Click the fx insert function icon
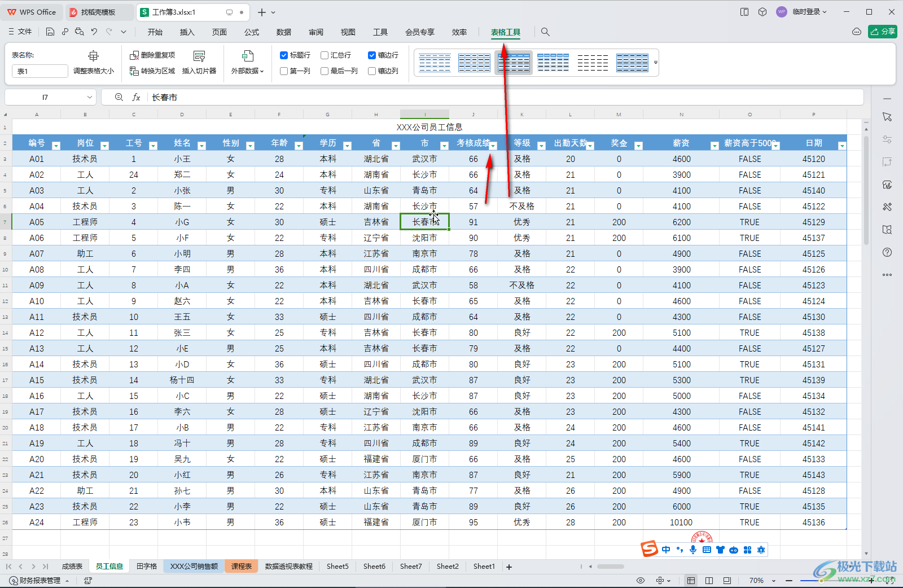The width and height of the screenshot is (903, 588). click(136, 97)
